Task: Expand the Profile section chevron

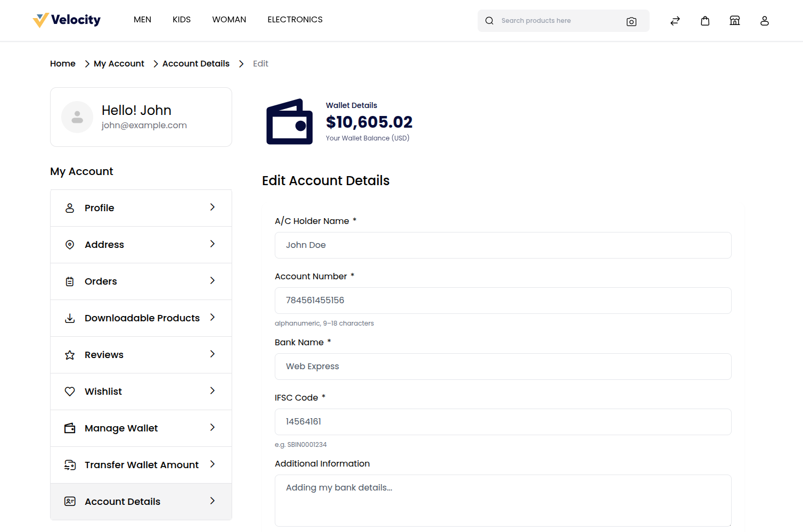Action: (212, 207)
